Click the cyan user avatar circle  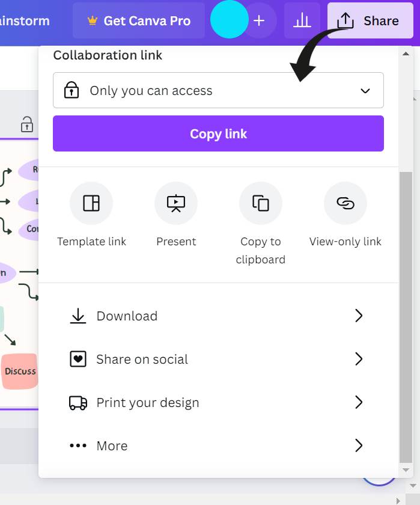pos(229,20)
